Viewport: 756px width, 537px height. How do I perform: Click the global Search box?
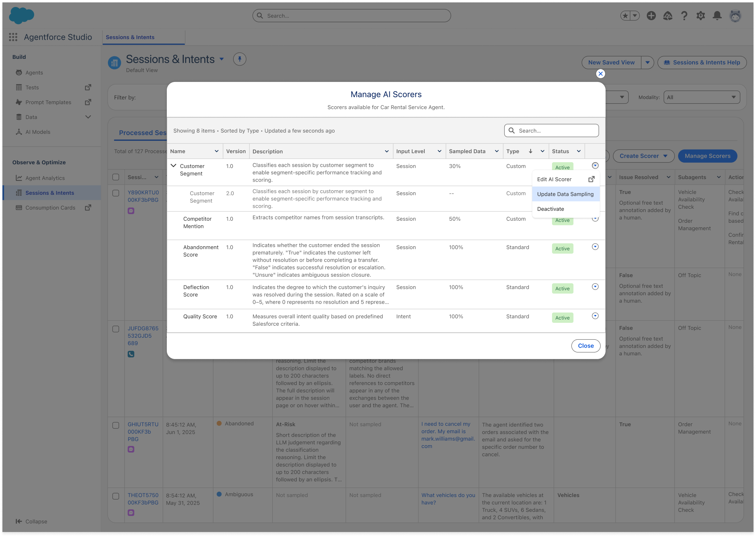[x=351, y=16]
